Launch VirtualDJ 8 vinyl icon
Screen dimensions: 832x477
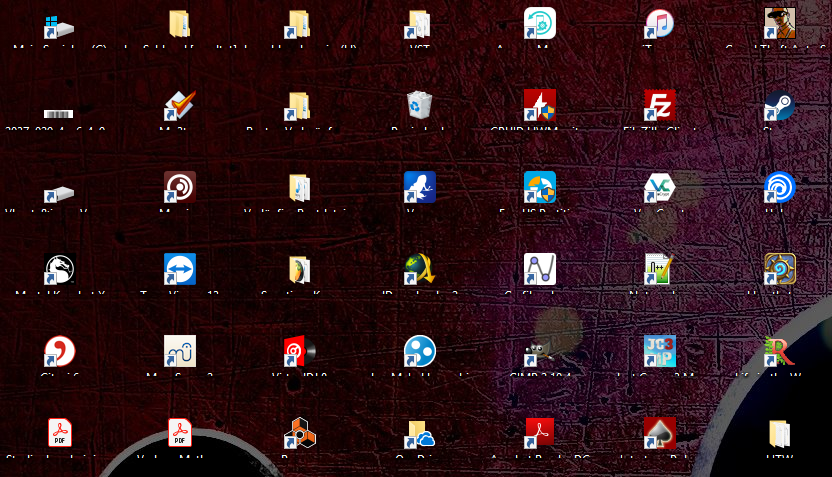300,351
